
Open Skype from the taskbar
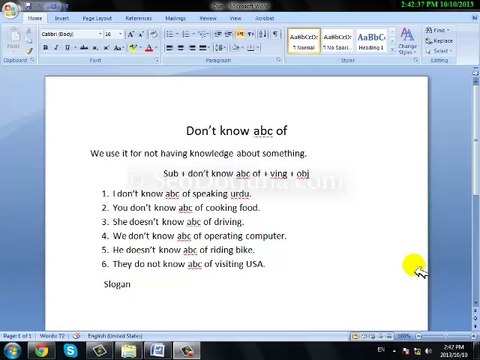pos(71,351)
